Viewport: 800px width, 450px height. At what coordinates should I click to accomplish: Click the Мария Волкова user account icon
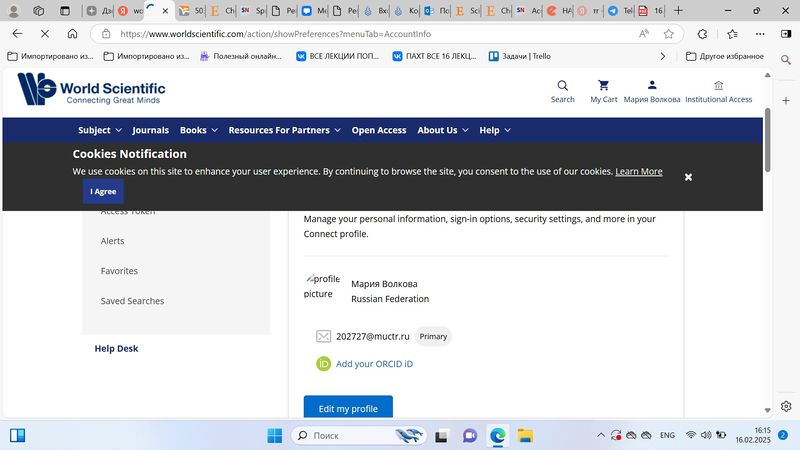[x=651, y=86]
